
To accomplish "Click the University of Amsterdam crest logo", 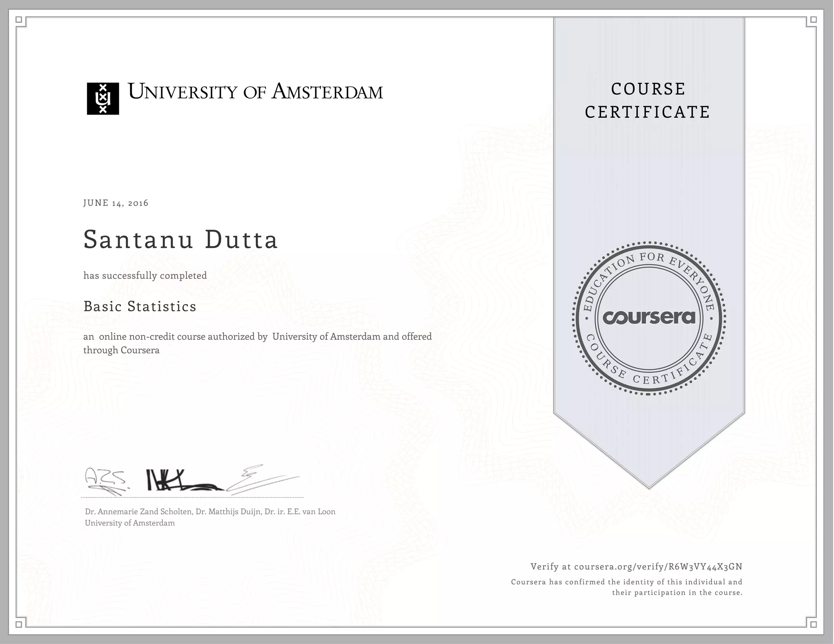I will [103, 99].
